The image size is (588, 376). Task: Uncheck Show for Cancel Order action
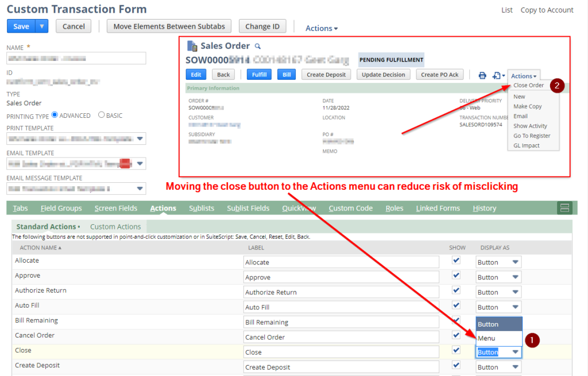(x=456, y=335)
